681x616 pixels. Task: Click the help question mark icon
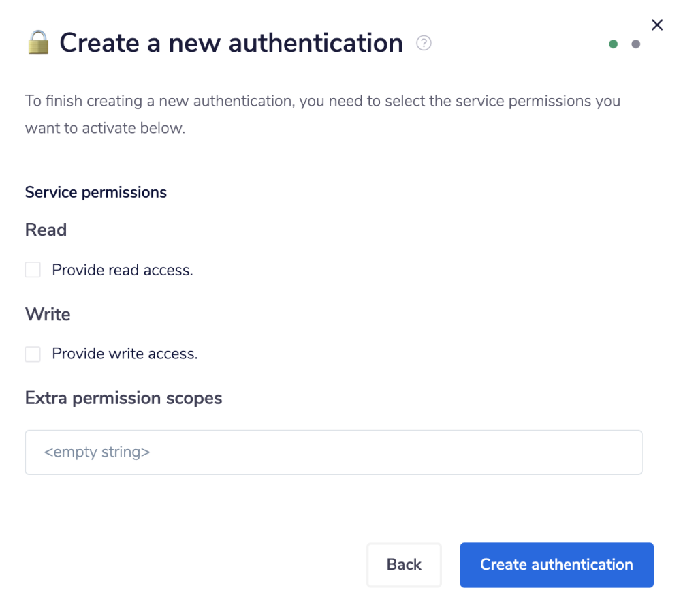click(424, 44)
